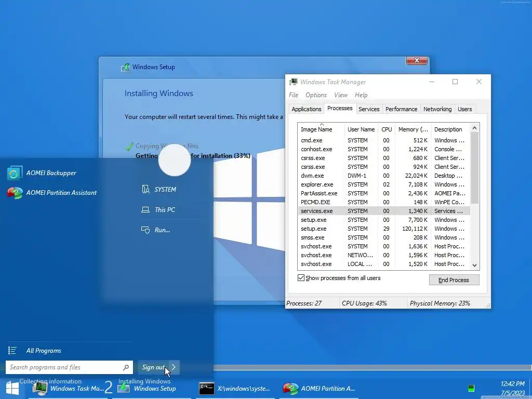Screen dimensions: 532x399
Task: Select the PartAssist.exe process row
Action: tap(384, 193)
